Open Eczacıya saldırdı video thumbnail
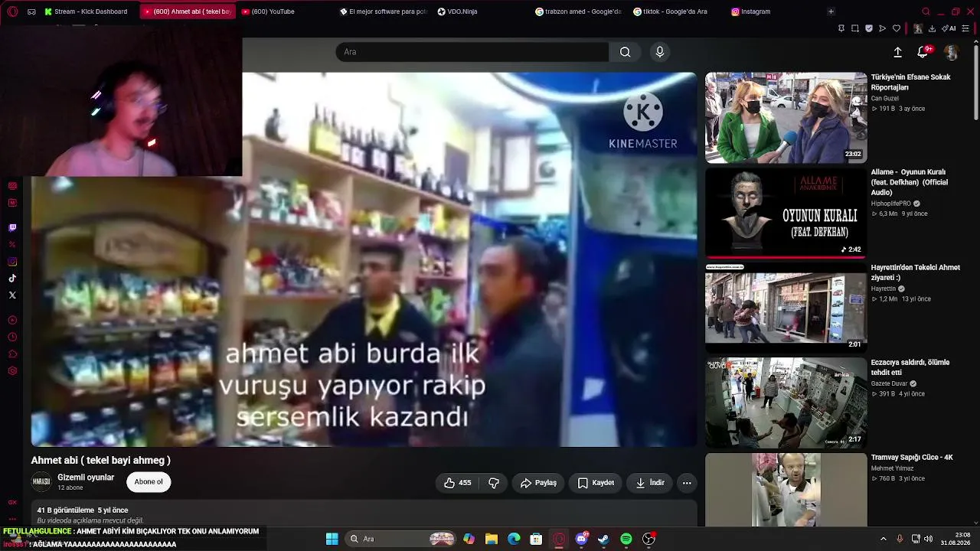The width and height of the screenshot is (980, 551). point(786,403)
